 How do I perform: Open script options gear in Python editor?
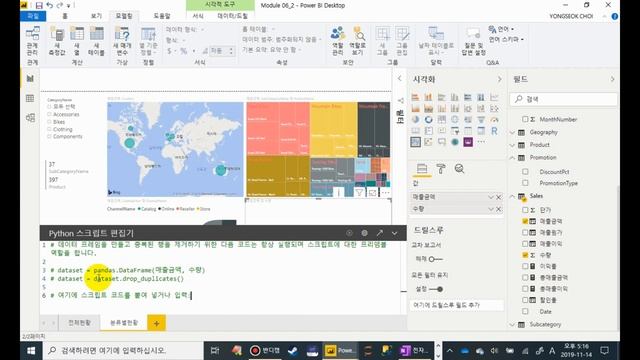click(364, 233)
